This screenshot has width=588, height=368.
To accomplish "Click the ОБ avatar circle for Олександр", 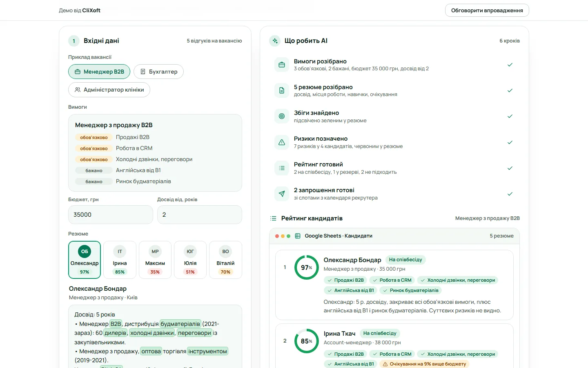I will (x=85, y=251).
